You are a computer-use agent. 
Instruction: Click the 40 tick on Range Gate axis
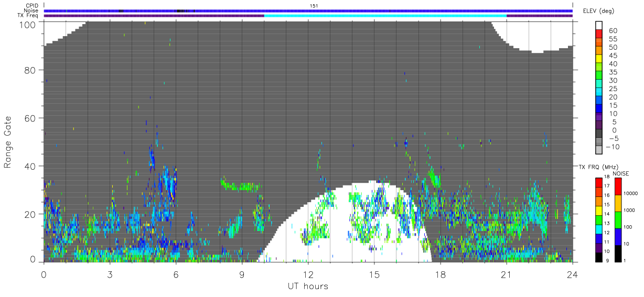point(30,166)
